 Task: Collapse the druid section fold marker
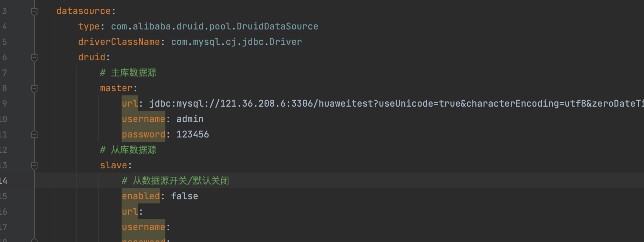(x=34, y=58)
